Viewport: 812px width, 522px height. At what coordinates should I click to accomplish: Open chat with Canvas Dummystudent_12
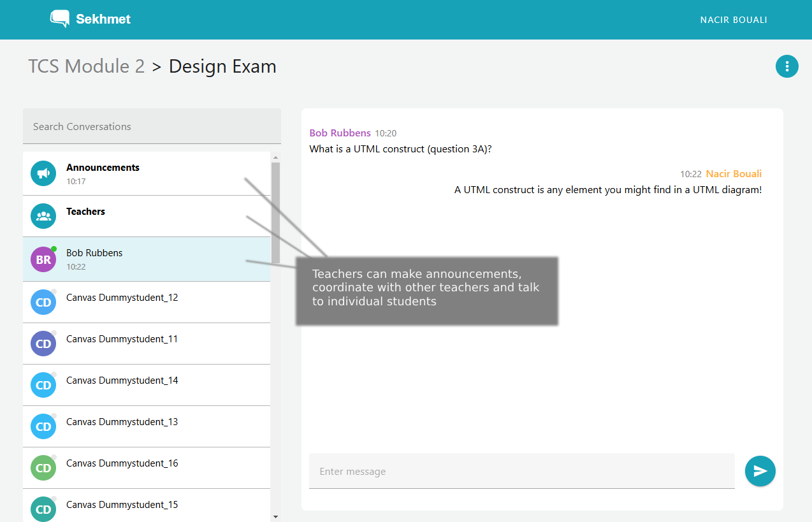pyautogui.click(x=147, y=302)
